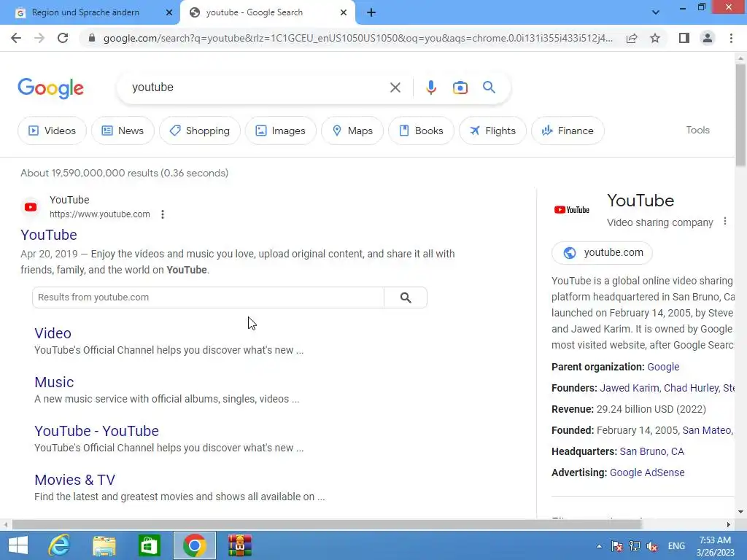Click the vertical scrollbar thumb
This screenshot has width=747, height=560.
[740, 115]
